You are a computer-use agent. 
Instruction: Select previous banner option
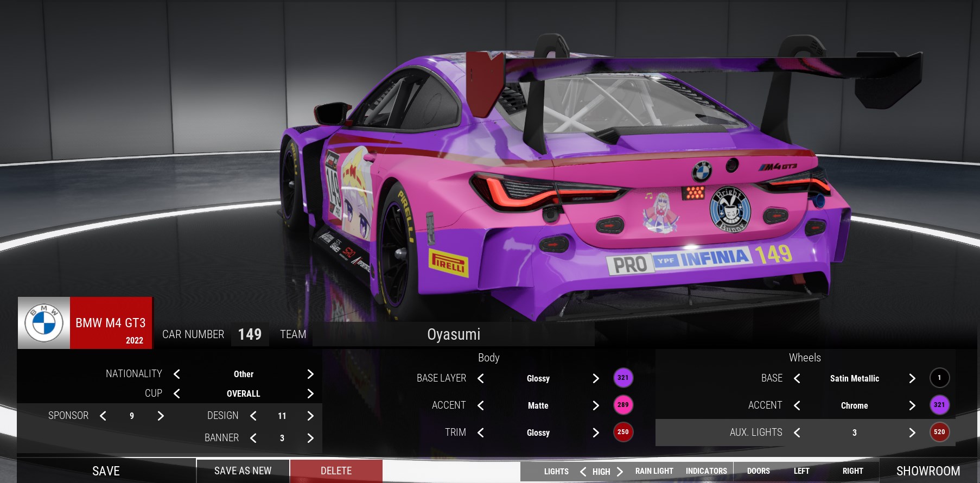pos(253,438)
